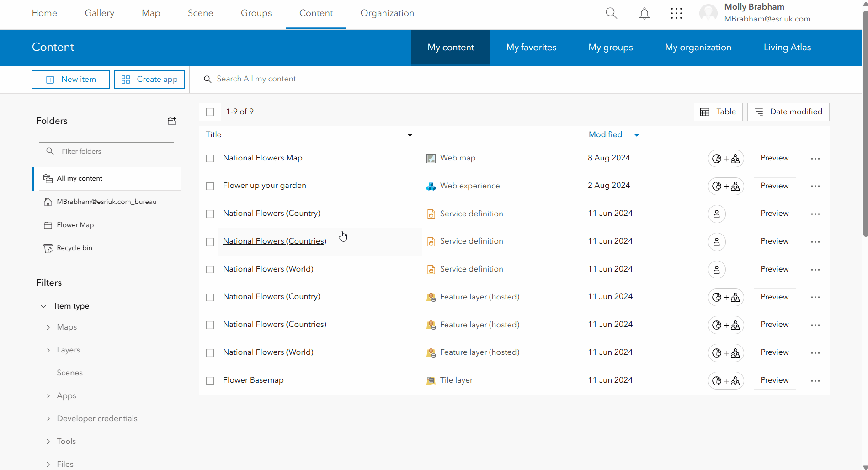868x470 pixels.
Task: Click the Create app button
Action: 149,80
